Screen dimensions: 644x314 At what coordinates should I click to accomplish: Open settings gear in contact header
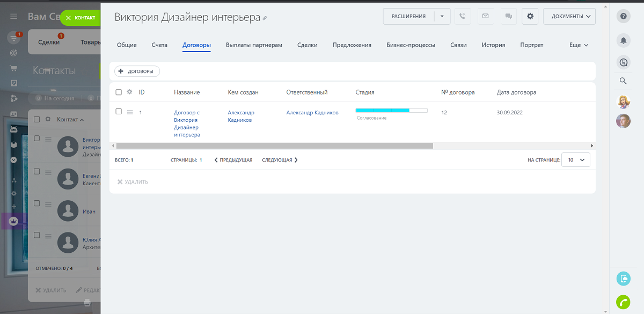pyautogui.click(x=530, y=17)
